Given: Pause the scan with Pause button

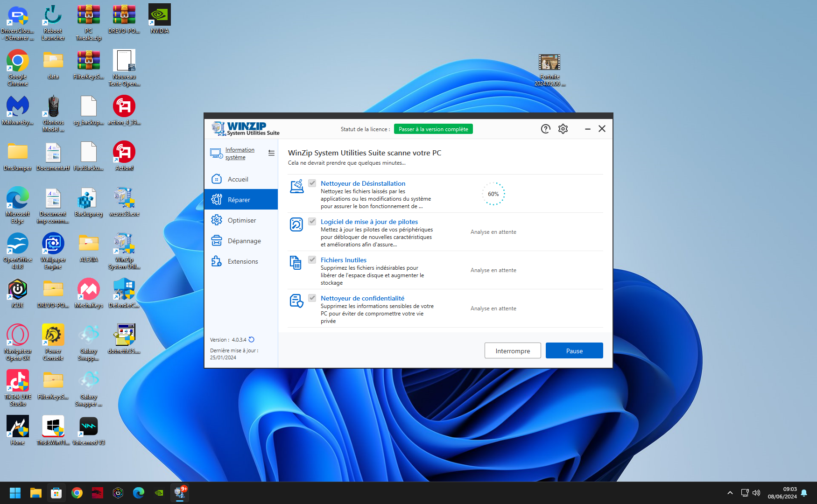Looking at the screenshot, I should pos(574,351).
